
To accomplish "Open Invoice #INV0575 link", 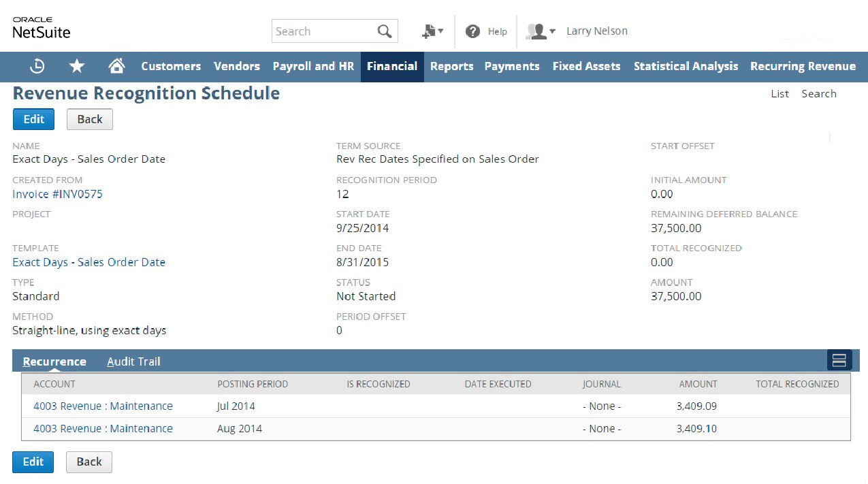I will 57,194.
